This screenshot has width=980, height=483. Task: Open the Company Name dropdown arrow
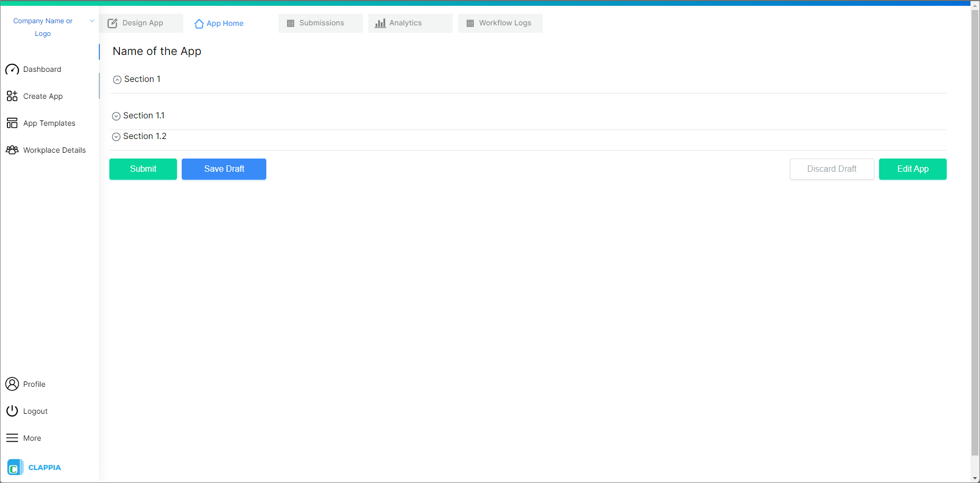coord(92,21)
